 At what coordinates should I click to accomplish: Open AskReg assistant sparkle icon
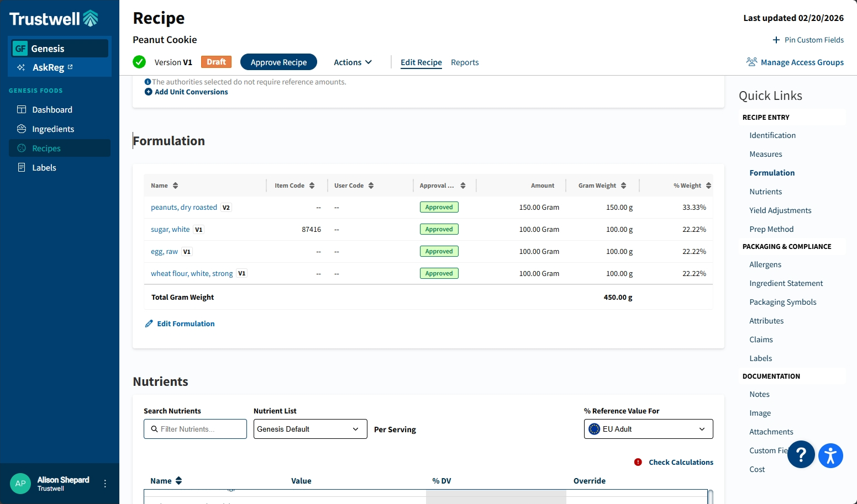point(21,67)
